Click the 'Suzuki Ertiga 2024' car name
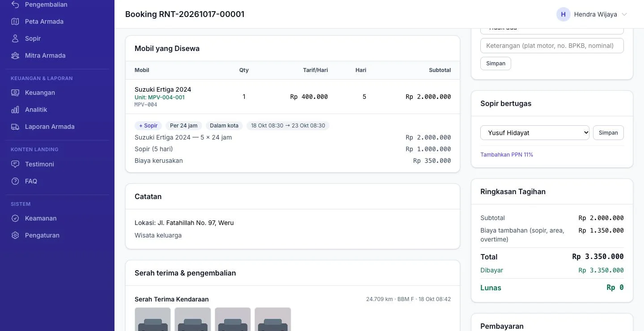Viewport: 644px width, 331px height. (x=163, y=89)
